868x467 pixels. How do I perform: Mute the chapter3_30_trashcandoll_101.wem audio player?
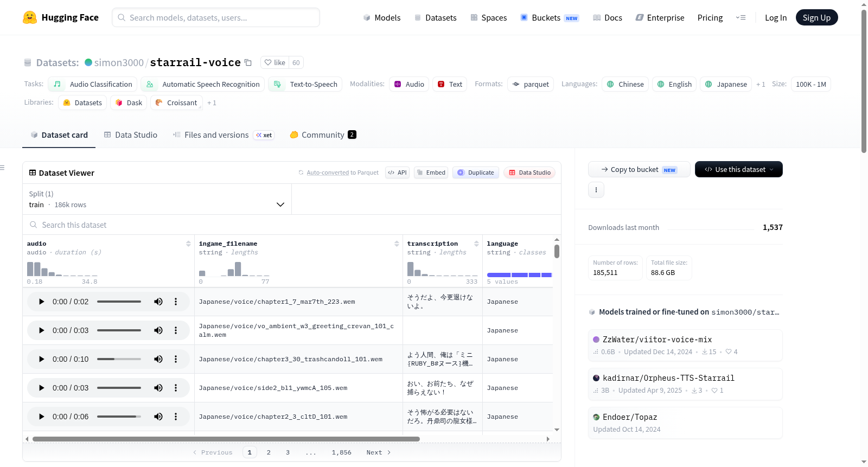[x=158, y=359]
